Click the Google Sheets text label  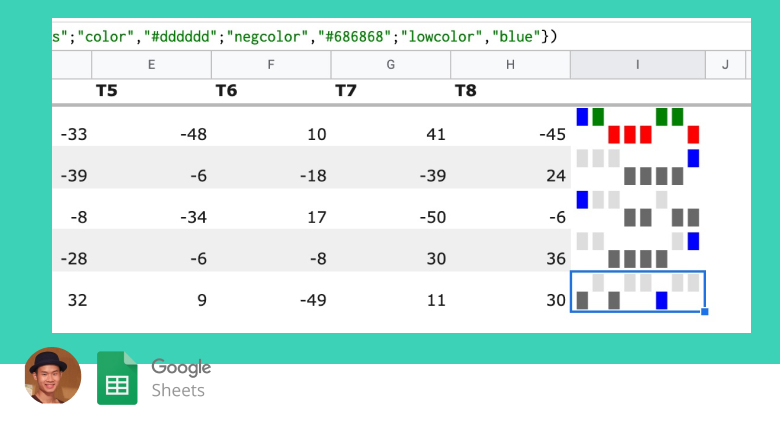point(181,378)
